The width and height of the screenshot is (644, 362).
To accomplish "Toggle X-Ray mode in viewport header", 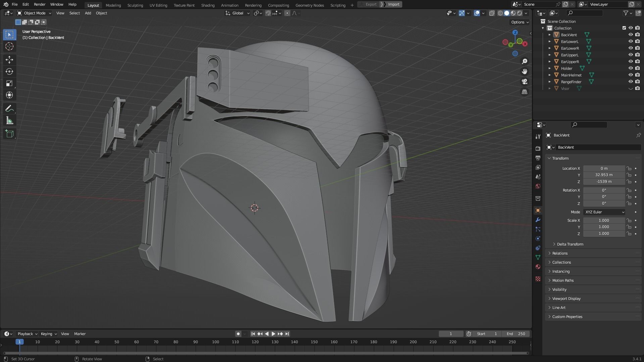I will coord(492,13).
